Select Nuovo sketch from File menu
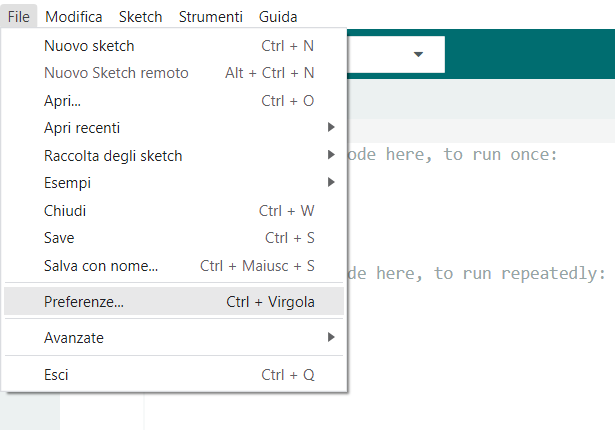This screenshot has width=615, height=430. [x=174, y=46]
